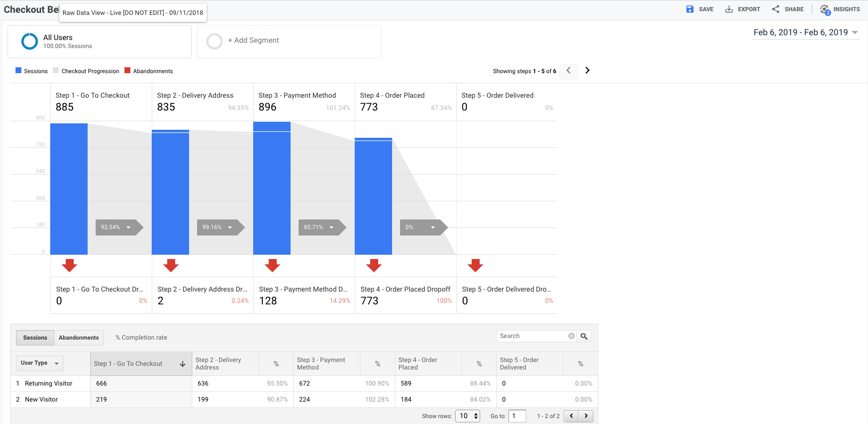Click + Add Segment

point(253,40)
